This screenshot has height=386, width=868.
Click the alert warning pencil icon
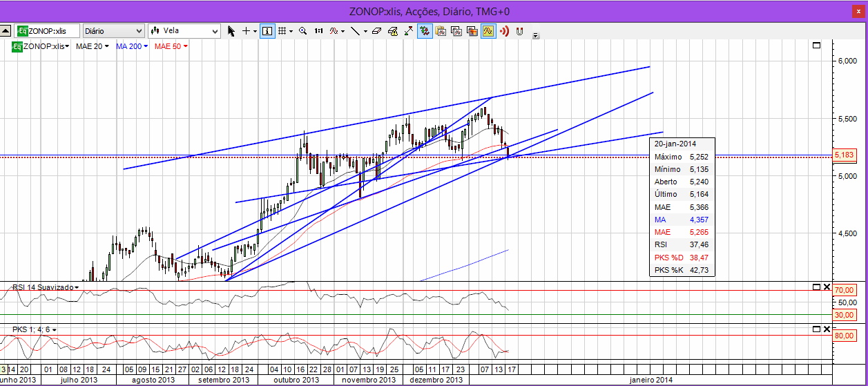(x=393, y=31)
